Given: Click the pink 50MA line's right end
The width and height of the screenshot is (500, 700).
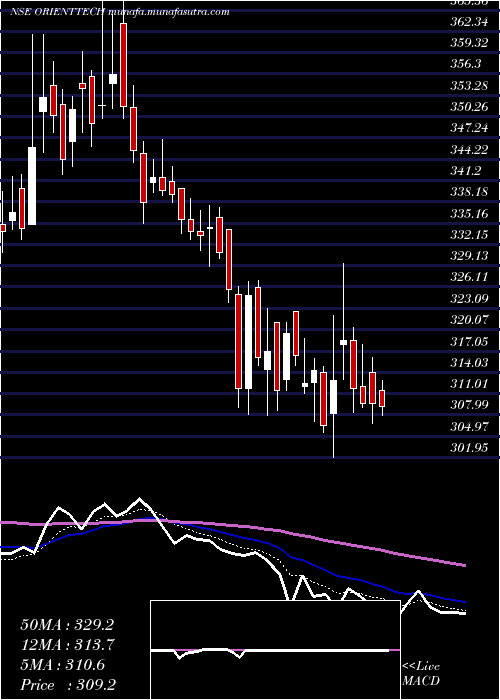Looking at the screenshot, I should 464,565.
